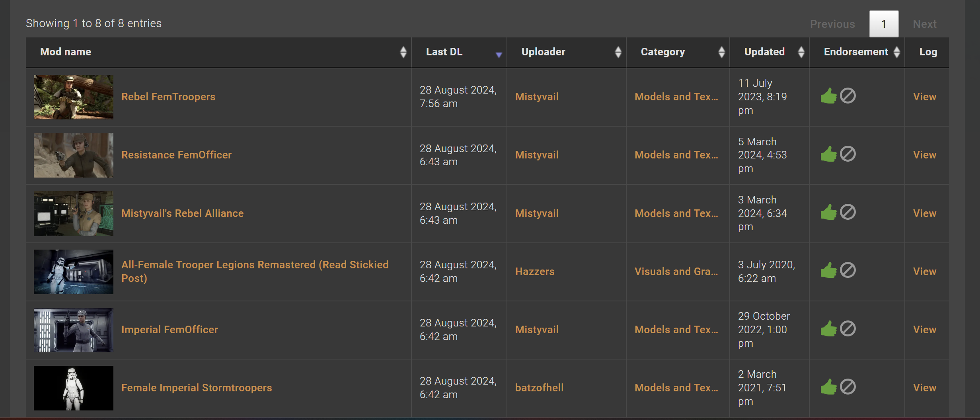Open the Resistance FemOfficer mod page
The image size is (980, 420).
click(x=176, y=155)
